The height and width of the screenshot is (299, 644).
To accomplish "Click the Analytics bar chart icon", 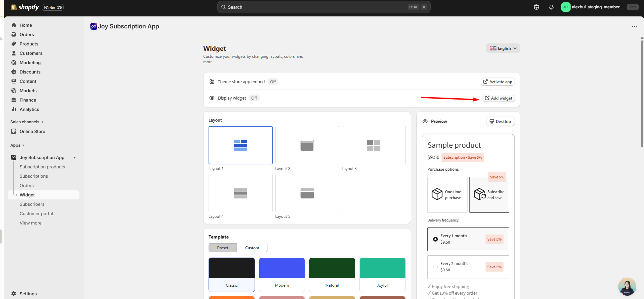I will 14,109.
